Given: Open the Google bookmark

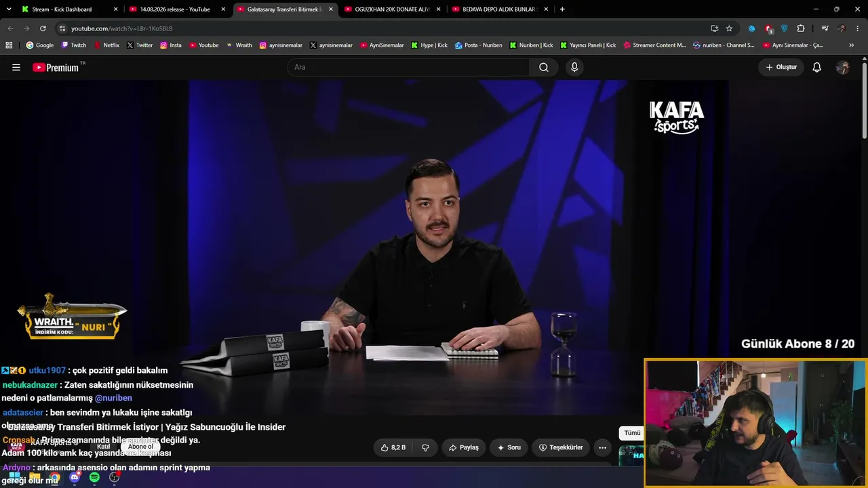Looking at the screenshot, I should [x=40, y=45].
